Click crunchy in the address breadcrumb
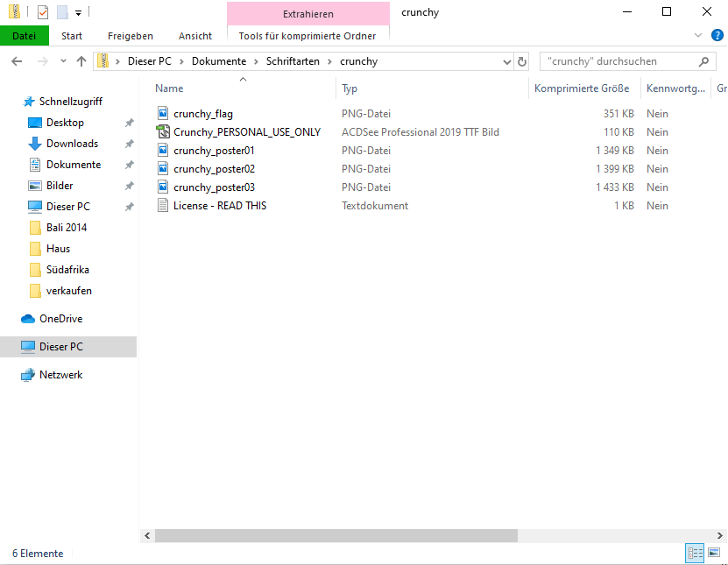This screenshot has height=565, width=728. [x=358, y=61]
